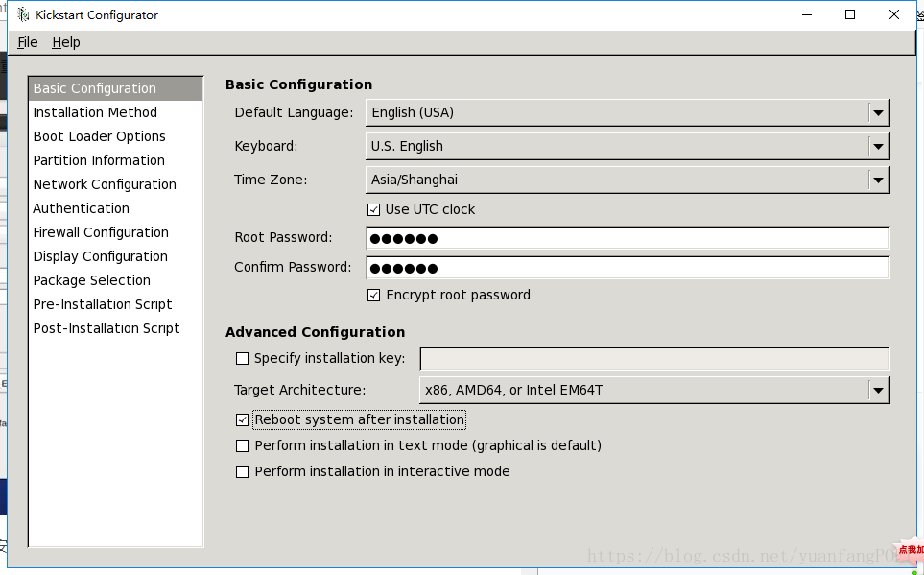Click the U.S. English keyboard combo box
This screenshot has height=575, width=924.
click(x=628, y=146)
